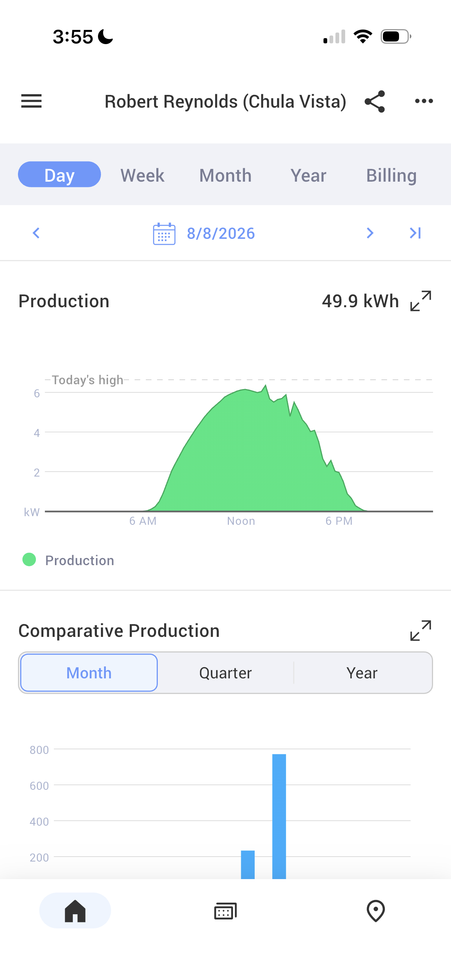Toggle the green Production legend swatch
The image size is (451, 980).
click(x=29, y=560)
